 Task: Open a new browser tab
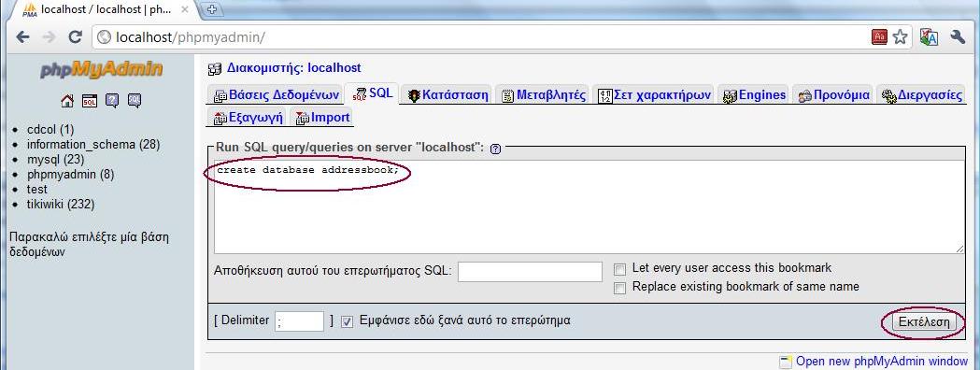click(212, 8)
